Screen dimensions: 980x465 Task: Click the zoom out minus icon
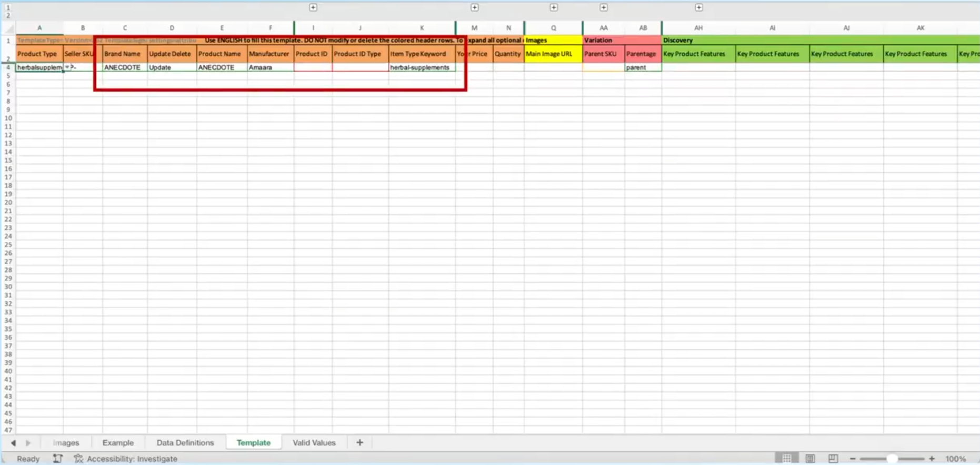(853, 459)
